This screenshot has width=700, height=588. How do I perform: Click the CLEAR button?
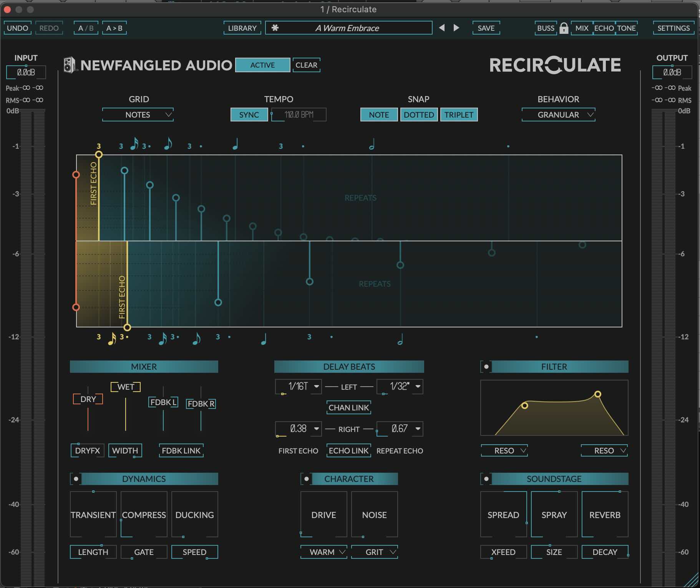pos(306,65)
